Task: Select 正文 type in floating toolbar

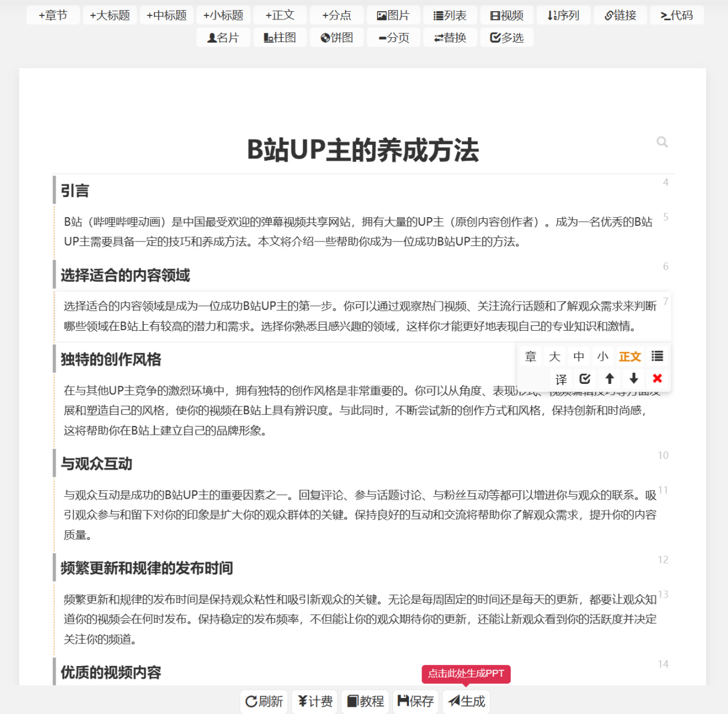Action: pyautogui.click(x=630, y=356)
